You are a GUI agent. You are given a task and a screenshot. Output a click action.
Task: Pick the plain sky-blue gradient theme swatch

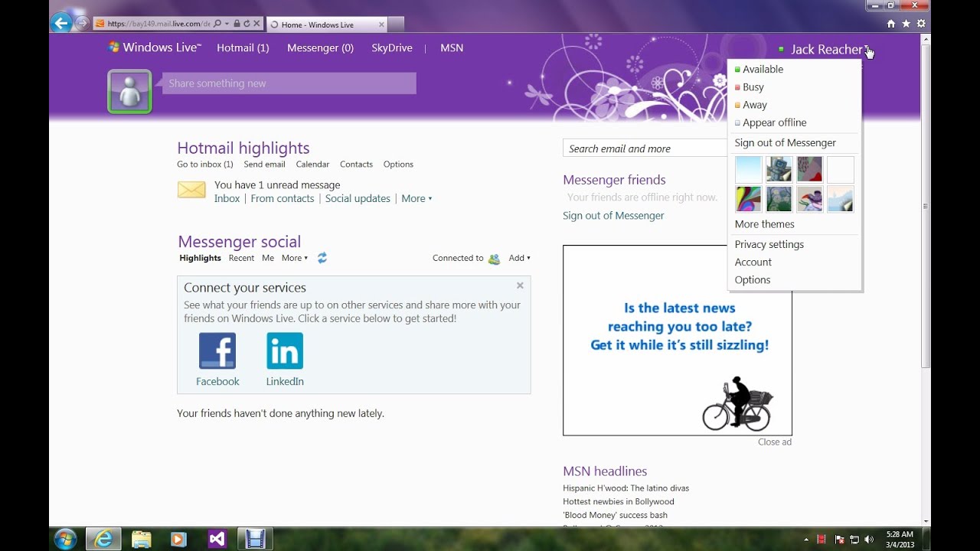pyautogui.click(x=748, y=169)
